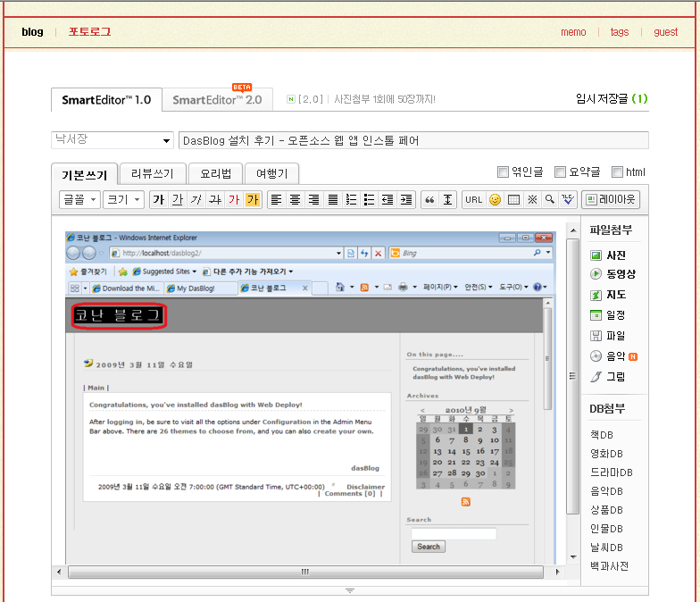Click editor resize handle at bottom
This screenshot has width=700, height=602.
tap(350, 591)
